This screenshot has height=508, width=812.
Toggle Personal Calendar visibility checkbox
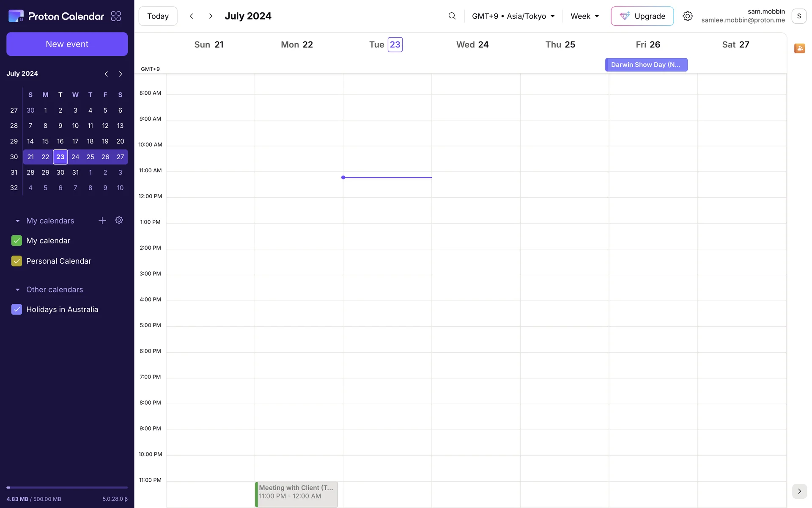coord(16,261)
